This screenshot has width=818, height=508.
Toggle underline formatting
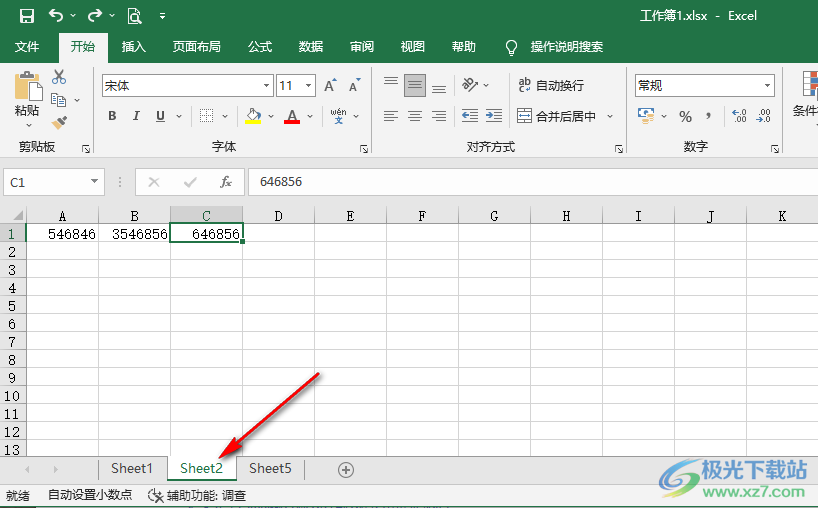pyautogui.click(x=161, y=116)
